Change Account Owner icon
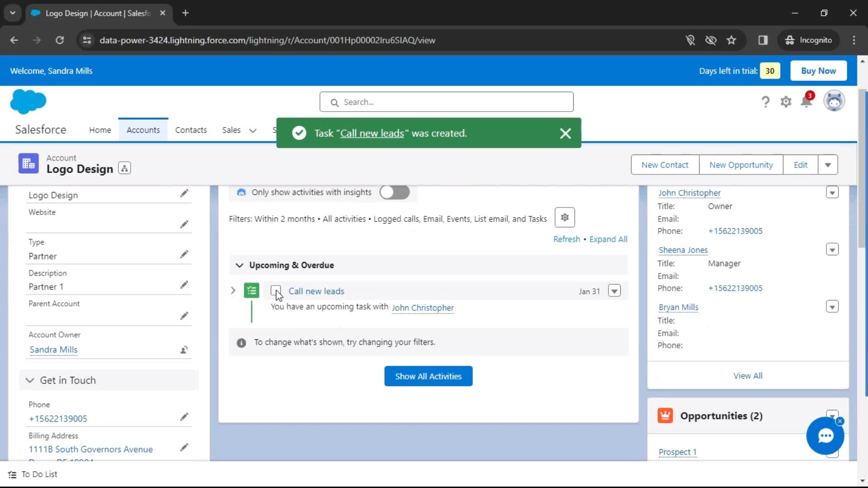Image resolution: width=868 pixels, height=488 pixels. click(x=184, y=350)
